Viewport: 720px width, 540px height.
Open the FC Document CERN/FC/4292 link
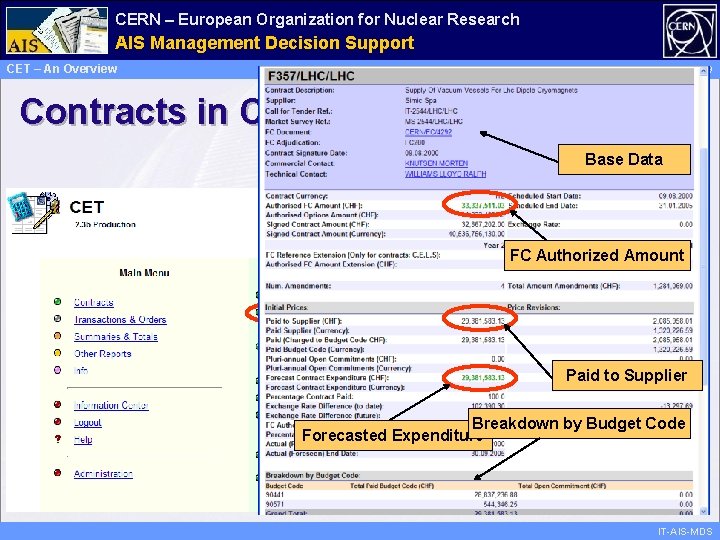point(428,132)
